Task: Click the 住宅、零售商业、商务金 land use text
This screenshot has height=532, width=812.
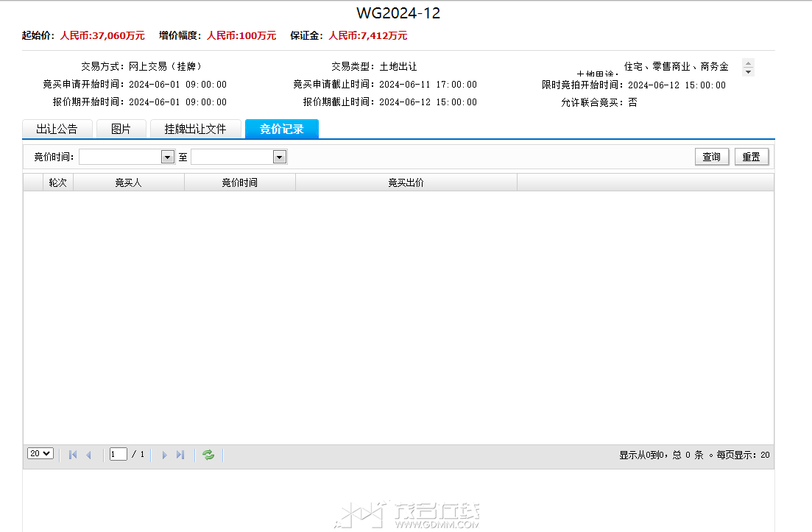Action: click(x=676, y=67)
